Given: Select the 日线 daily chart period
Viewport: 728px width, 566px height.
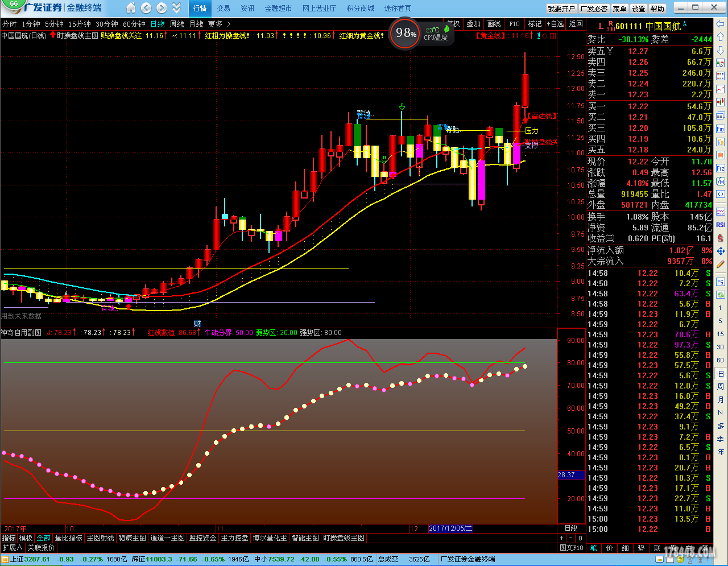Looking at the screenshot, I should (158, 24).
